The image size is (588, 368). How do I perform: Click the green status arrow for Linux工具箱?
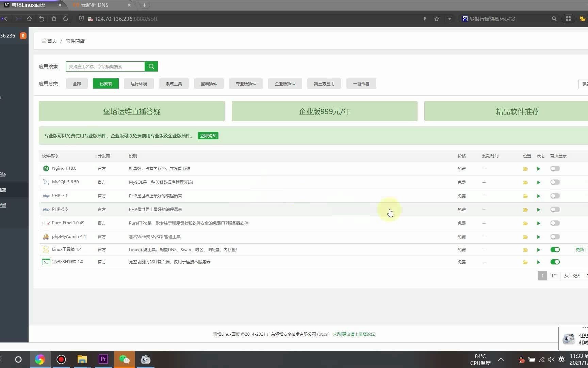pyautogui.click(x=539, y=250)
